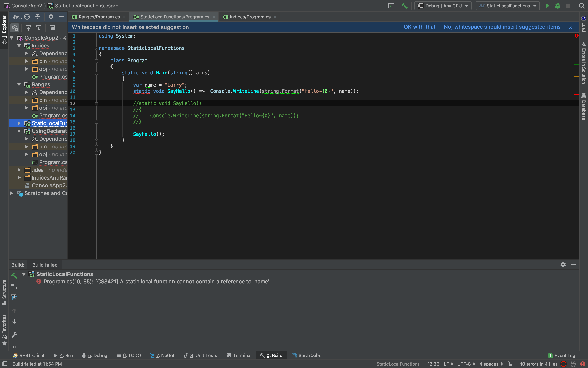Click the locate in solution crosshair icon
The height and width of the screenshot is (368, 588).
(x=27, y=17)
